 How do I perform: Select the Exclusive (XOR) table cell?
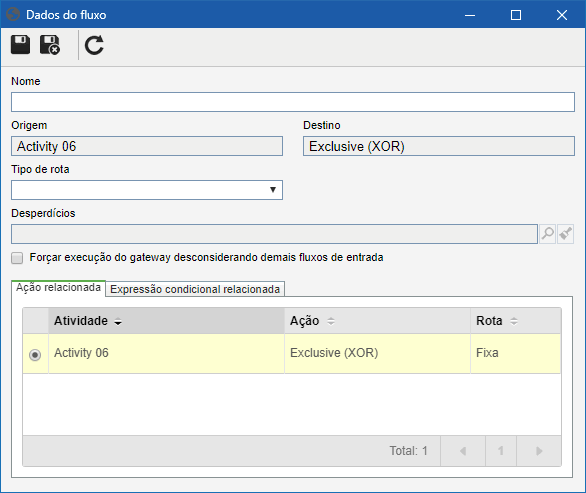coord(377,353)
